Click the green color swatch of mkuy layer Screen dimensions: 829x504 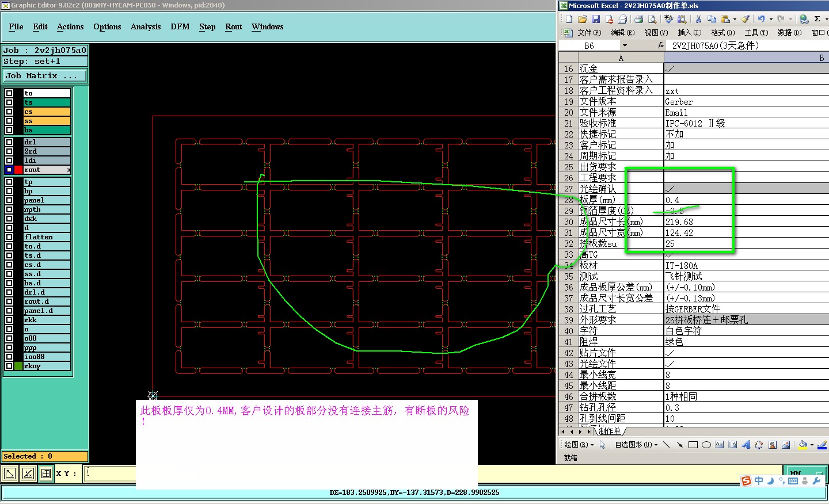(18, 366)
